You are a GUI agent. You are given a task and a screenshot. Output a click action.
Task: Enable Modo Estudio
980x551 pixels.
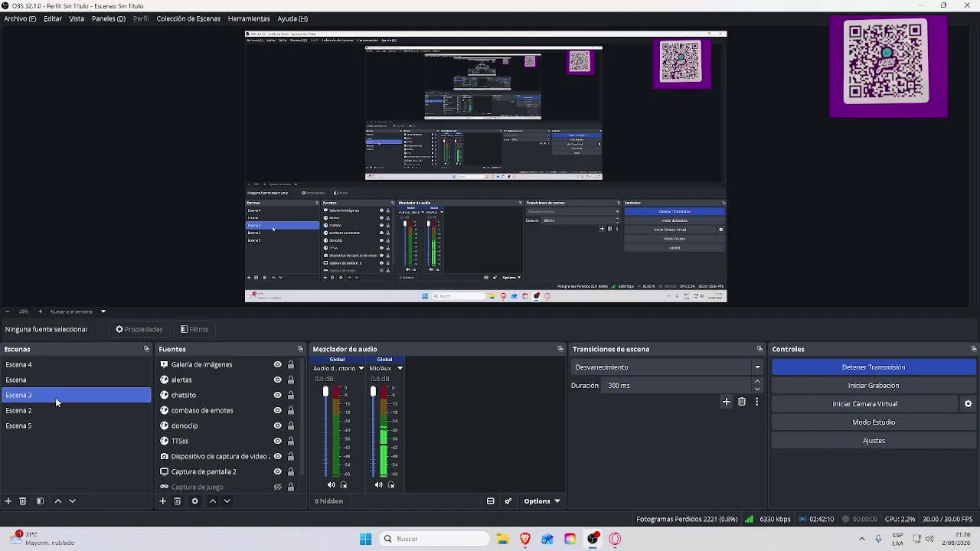pyautogui.click(x=874, y=422)
